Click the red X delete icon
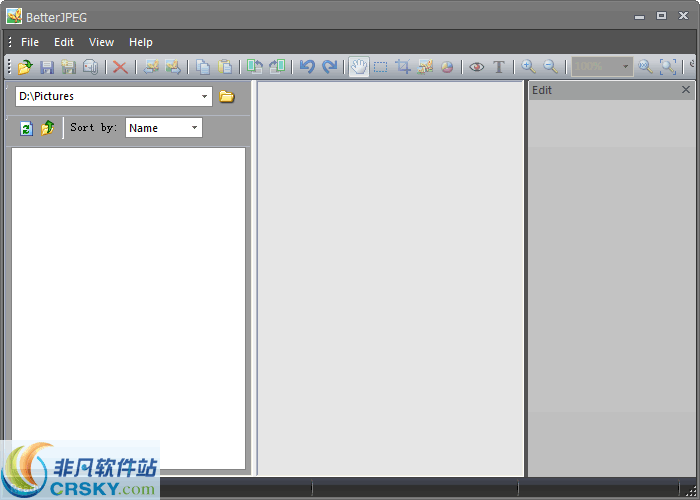Screen dimensions: 700x500 [120, 67]
